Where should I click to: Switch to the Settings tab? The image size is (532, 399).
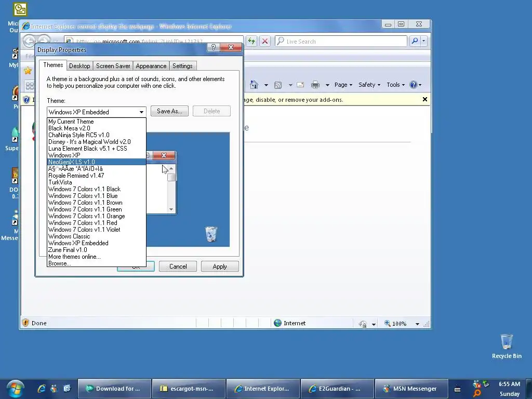[x=182, y=66]
